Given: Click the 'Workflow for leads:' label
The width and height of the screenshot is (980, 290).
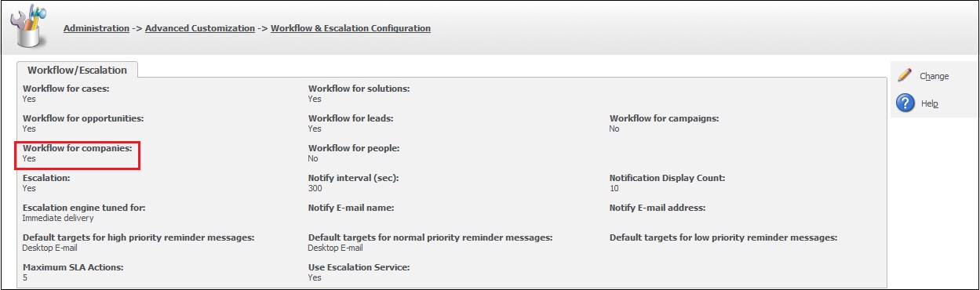Looking at the screenshot, I should click(x=351, y=118).
